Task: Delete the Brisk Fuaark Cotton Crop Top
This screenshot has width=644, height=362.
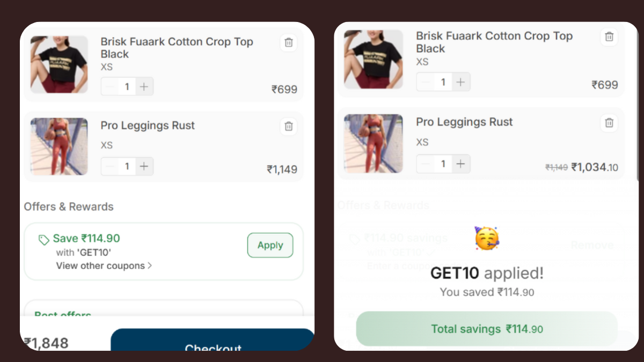Action: click(288, 42)
